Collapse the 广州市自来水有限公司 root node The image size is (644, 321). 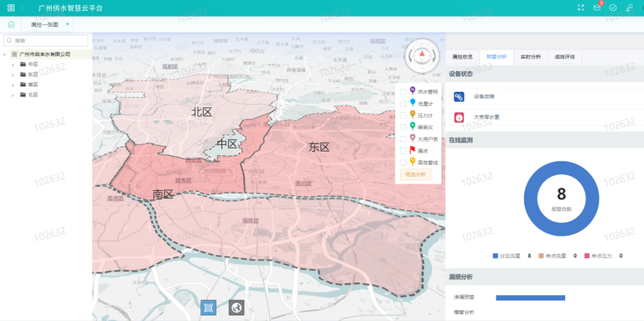tap(4, 54)
